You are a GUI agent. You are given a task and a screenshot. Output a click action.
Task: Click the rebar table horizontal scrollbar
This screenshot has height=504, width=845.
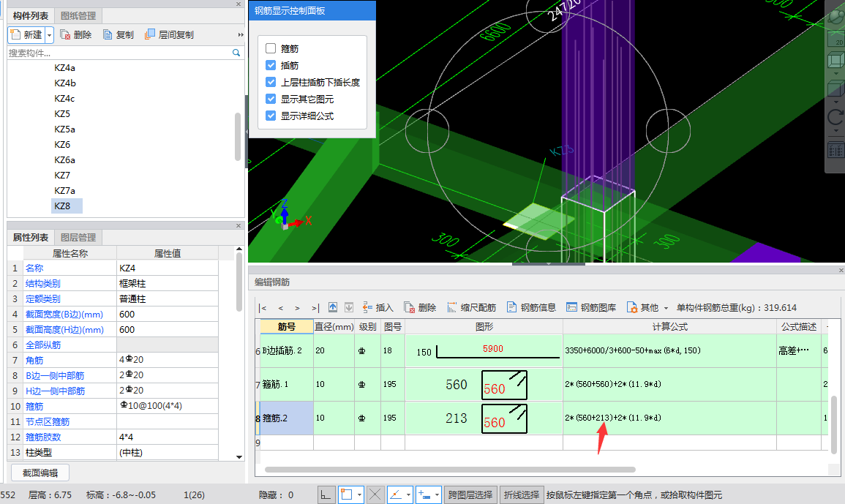pyautogui.click(x=451, y=470)
